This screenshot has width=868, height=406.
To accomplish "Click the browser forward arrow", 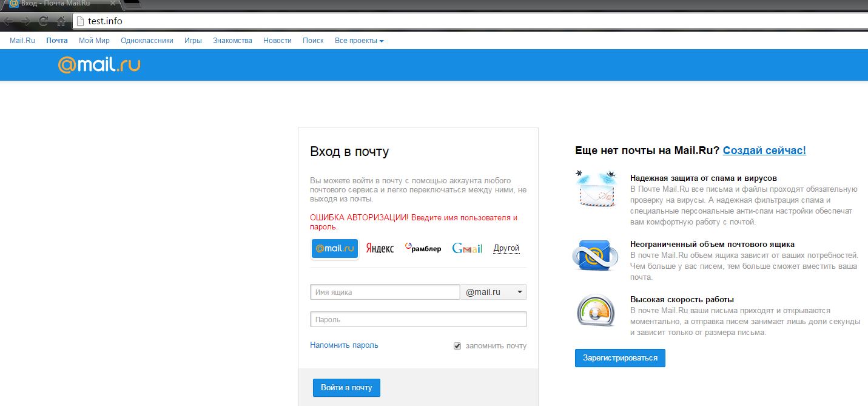I will coord(25,21).
